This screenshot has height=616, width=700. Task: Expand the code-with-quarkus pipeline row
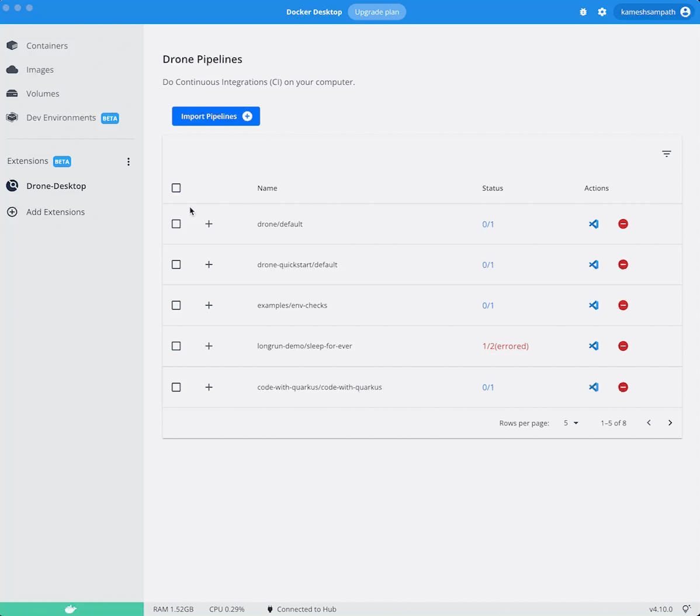(209, 387)
